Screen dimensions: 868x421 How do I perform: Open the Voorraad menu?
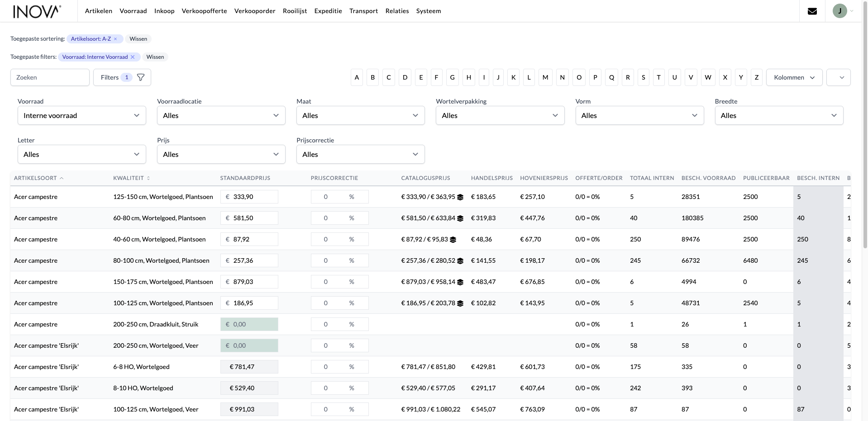[x=133, y=11]
